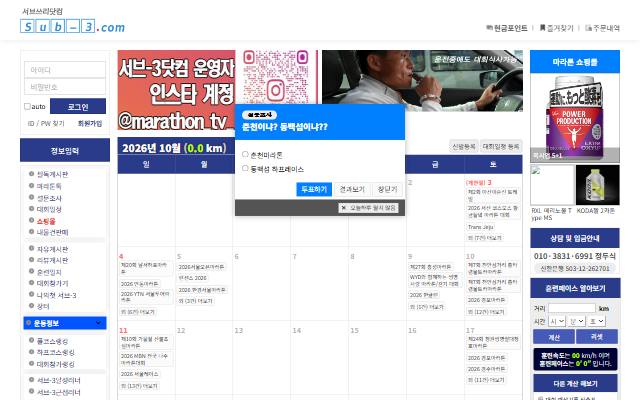
Task: Open 풀코스랭킹 in the sidebar
Action: pyautogui.click(x=52, y=341)
